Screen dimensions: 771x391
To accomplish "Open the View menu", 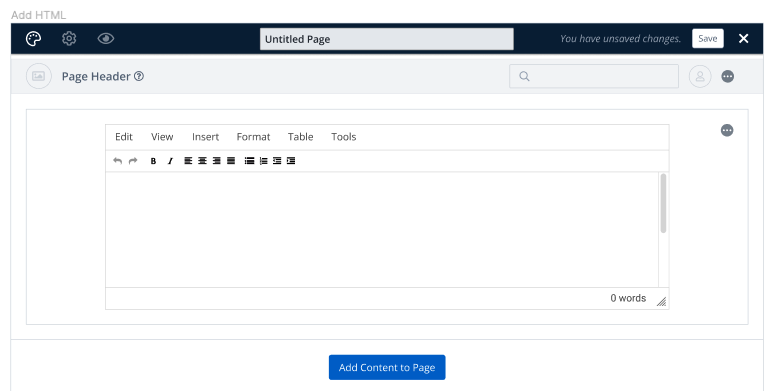I will pyautogui.click(x=162, y=137).
